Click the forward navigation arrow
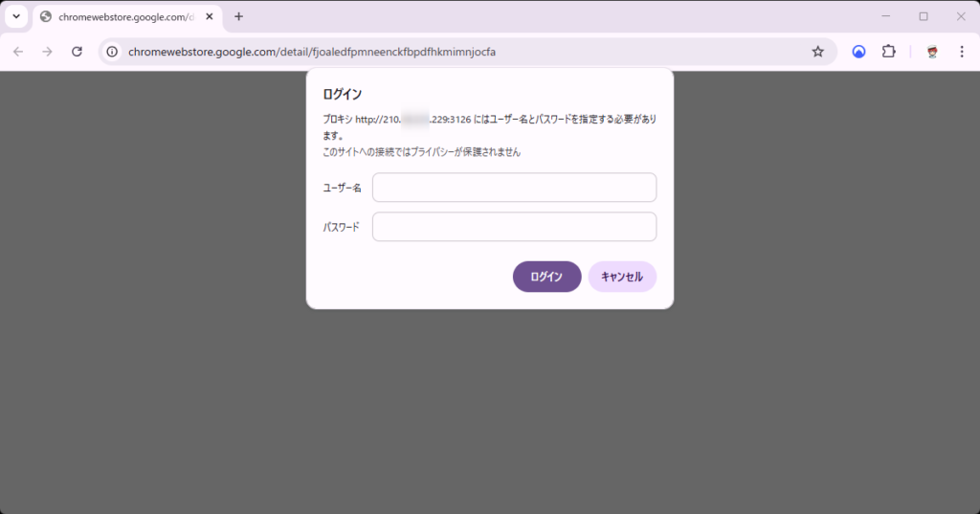The height and width of the screenshot is (514, 980). point(47,52)
